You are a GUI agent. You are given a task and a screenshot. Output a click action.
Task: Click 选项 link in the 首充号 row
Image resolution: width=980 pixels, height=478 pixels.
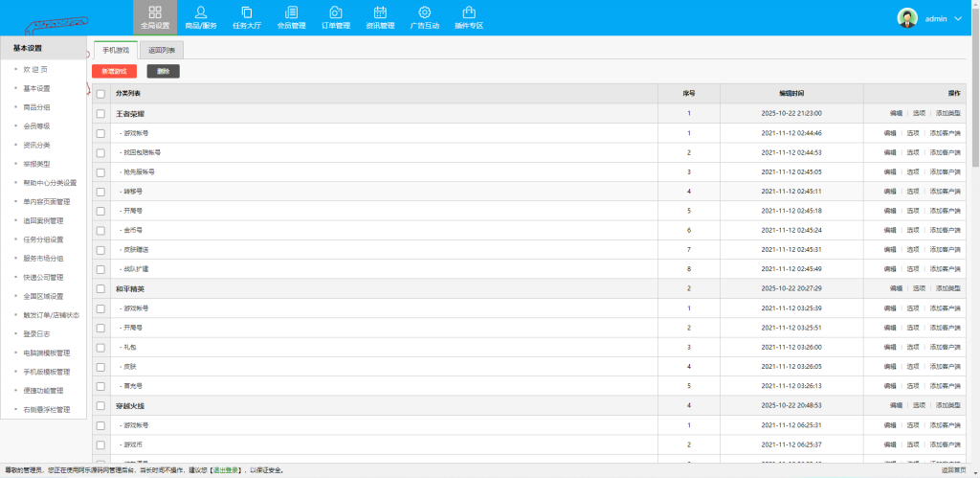pyautogui.click(x=913, y=386)
